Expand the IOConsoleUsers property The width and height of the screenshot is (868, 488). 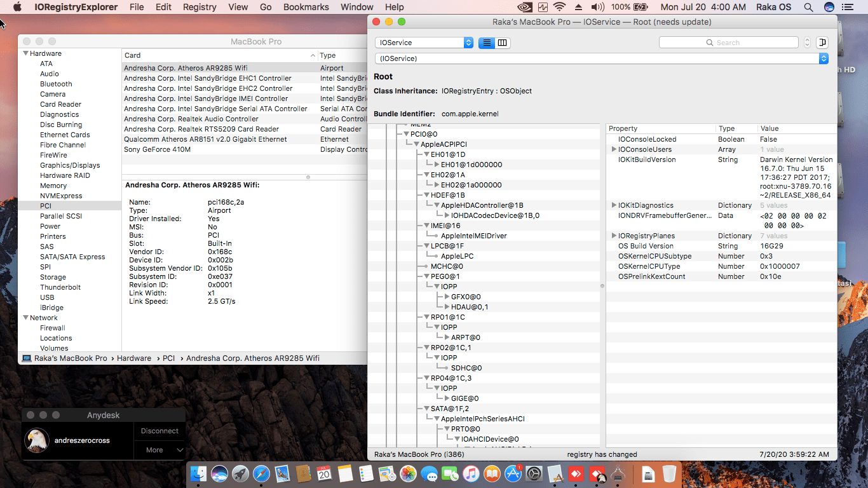[614, 149]
